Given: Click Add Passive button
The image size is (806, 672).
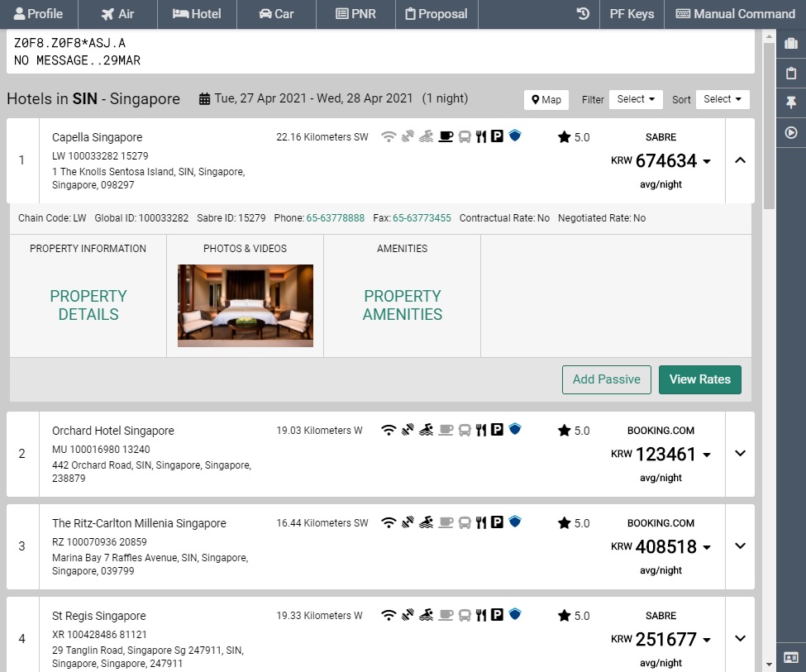Looking at the screenshot, I should click(x=607, y=379).
